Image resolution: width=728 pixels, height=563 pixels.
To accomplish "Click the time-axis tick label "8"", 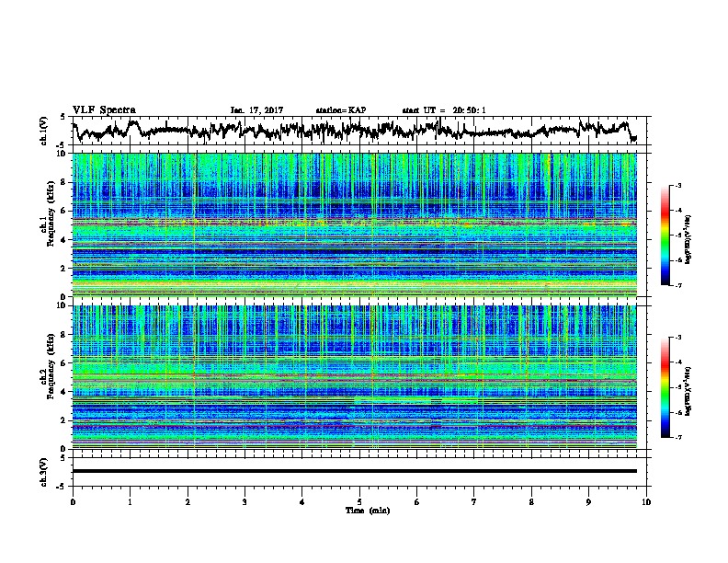I will point(531,502).
